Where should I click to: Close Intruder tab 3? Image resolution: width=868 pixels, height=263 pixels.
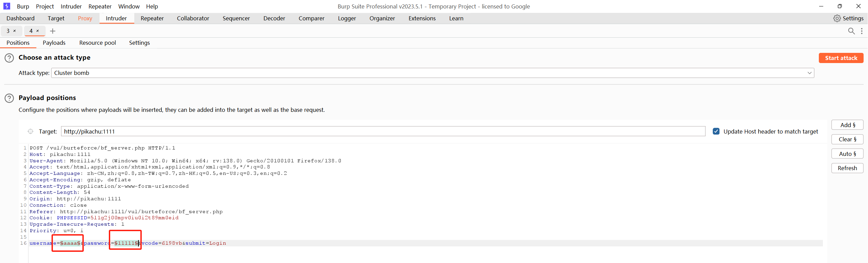(15, 31)
